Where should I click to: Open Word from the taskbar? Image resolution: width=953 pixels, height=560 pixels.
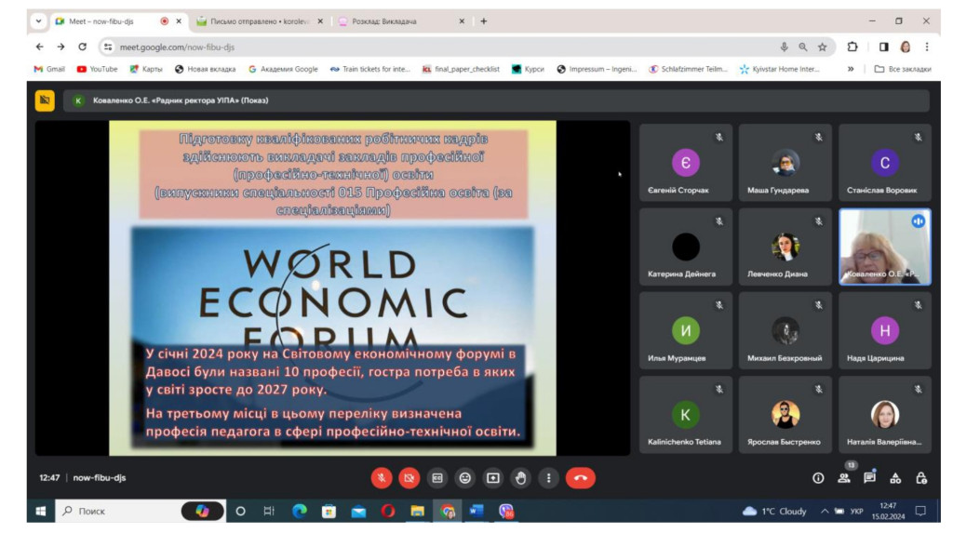coord(476,512)
